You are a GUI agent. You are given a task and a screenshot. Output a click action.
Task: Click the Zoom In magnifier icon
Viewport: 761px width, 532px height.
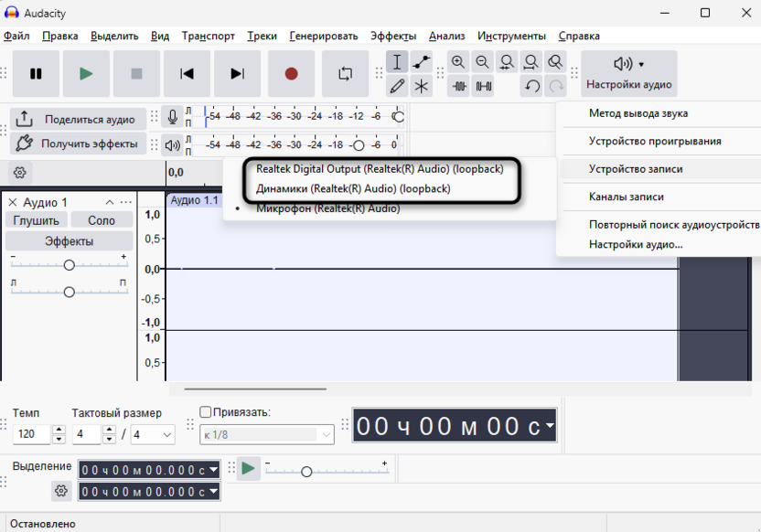[458, 62]
